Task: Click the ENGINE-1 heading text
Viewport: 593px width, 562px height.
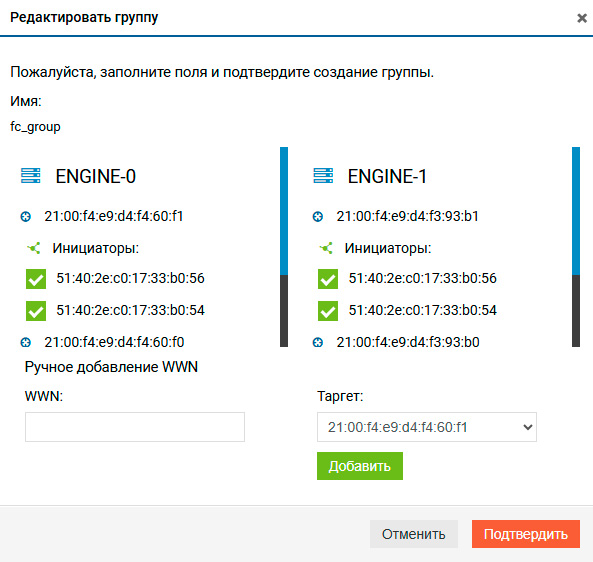Action: (387, 176)
